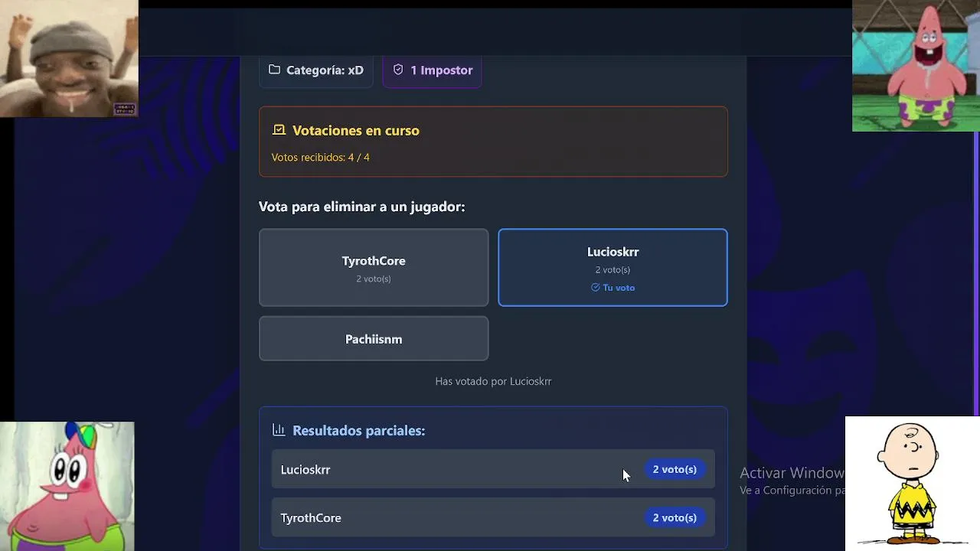Click the Activar Windows watermark
Viewport: 980px width, 551px height.
(792, 474)
